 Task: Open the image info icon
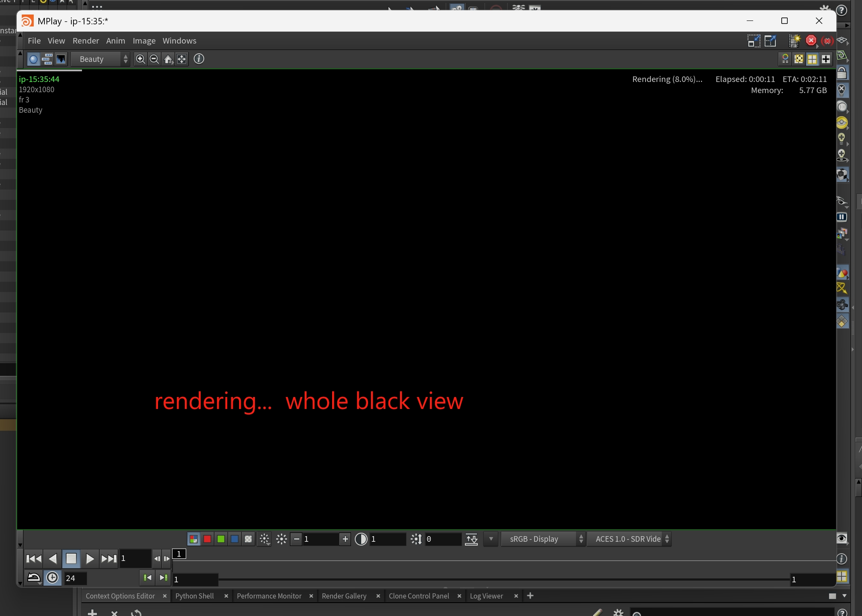pos(199,59)
